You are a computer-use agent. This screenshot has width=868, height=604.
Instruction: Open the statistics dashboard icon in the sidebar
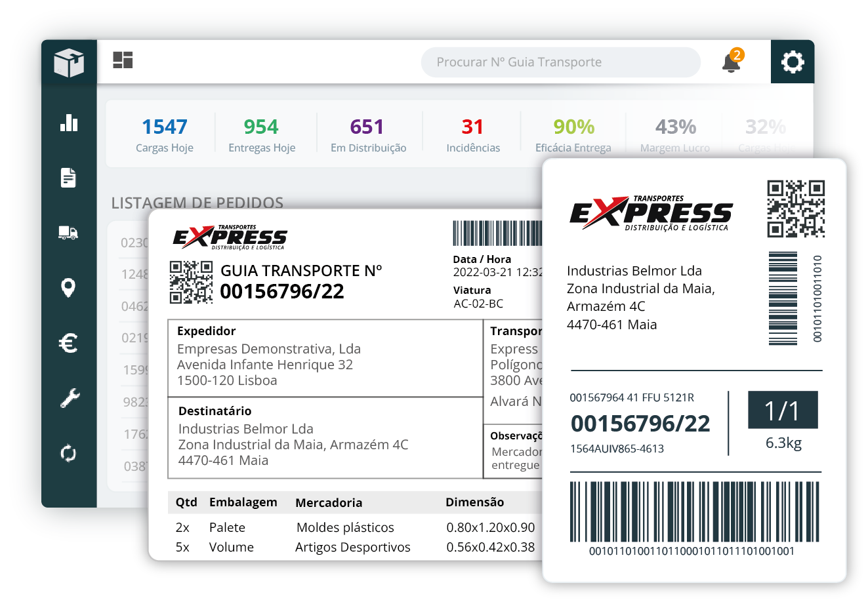[69, 123]
